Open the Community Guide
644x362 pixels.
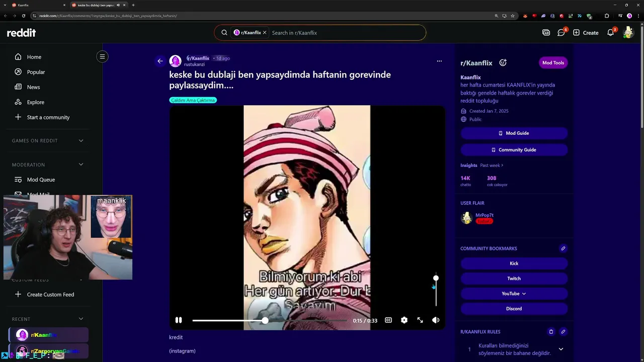click(514, 150)
